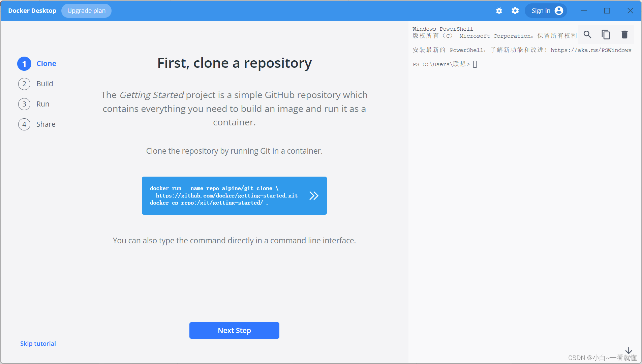Click the Sign in button
The width and height of the screenshot is (642, 364).
(x=546, y=11)
